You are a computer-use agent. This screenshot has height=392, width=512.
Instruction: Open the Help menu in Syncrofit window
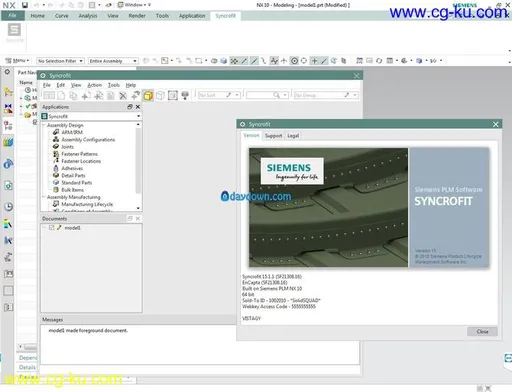[131, 85]
